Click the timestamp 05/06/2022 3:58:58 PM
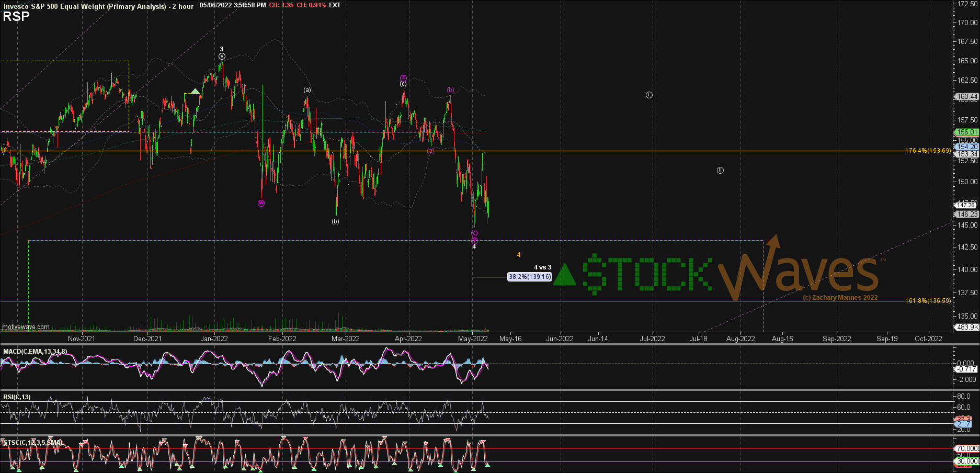This screenshot has height=473, width=980. 233,5
